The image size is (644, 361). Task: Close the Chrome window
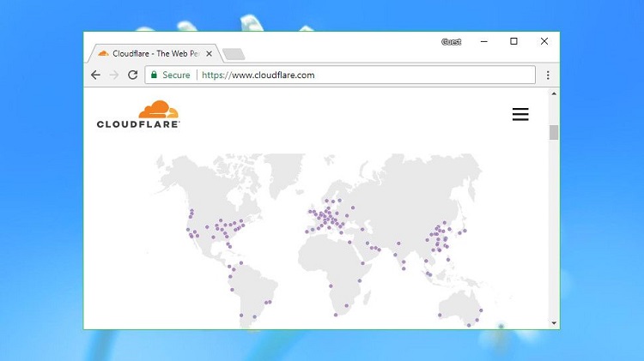point(544,41)
